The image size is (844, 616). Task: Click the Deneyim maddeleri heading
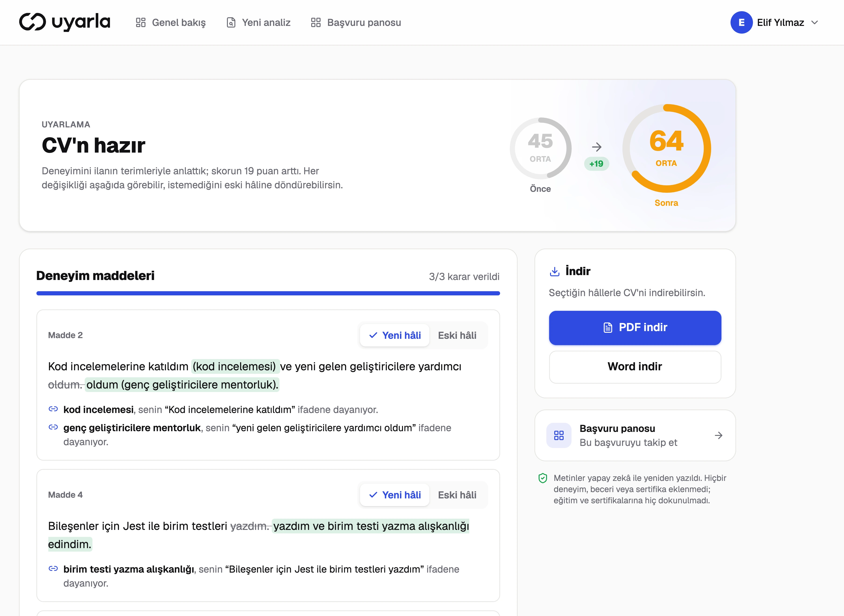[95, 276]
